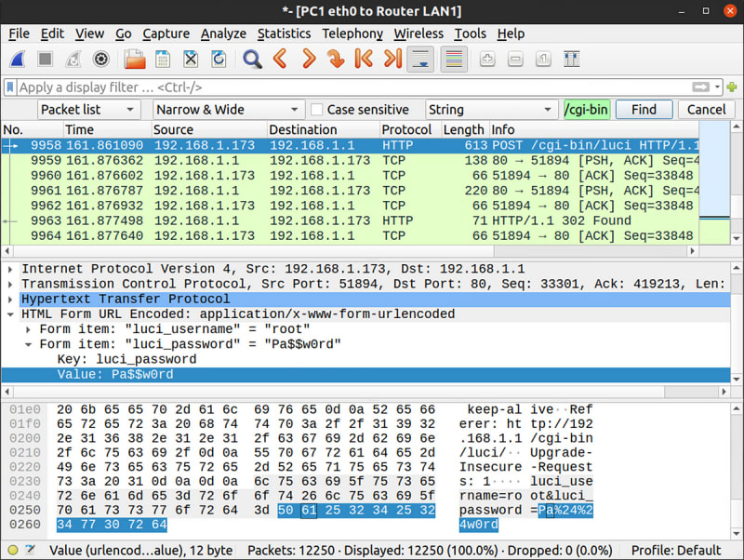The image size is (744, 560).
Task: Click the Find button
Action: (x=644, y=110)
